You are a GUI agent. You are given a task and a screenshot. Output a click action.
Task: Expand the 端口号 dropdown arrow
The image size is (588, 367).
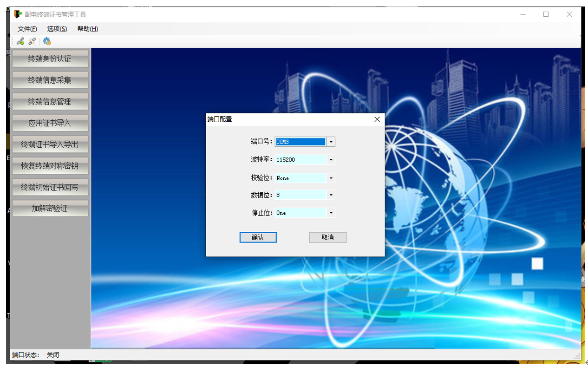click(x=331, y=142)
